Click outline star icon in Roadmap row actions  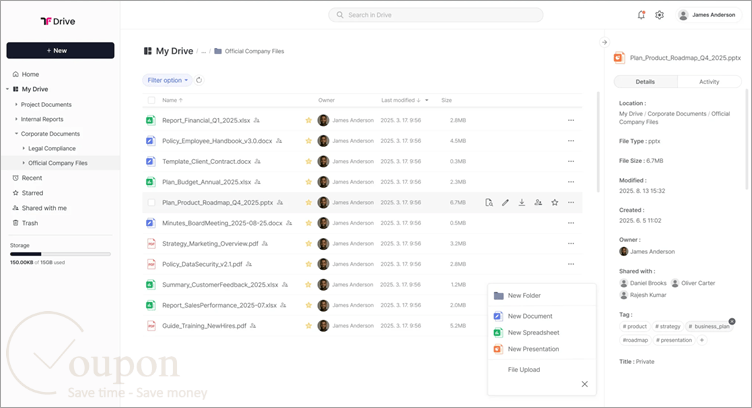(x=554, y=202)
